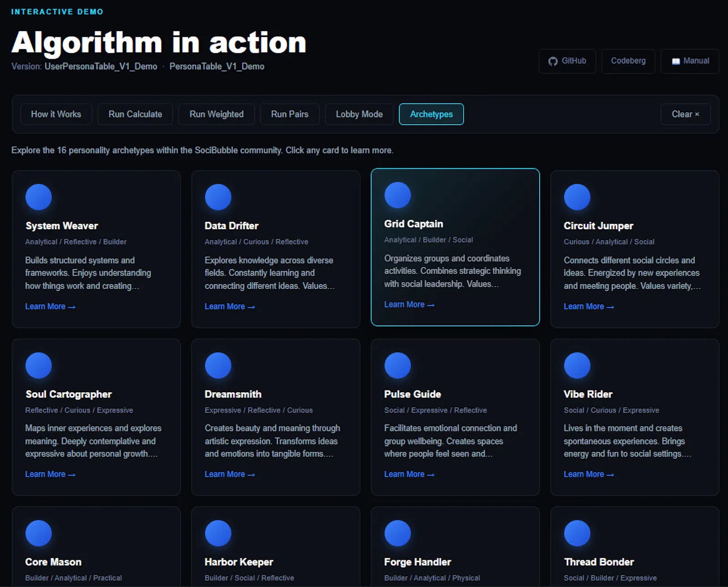Screen dimensions: 728x587
Task: Follow Learn More on Soul Cartographer card
Action: click(x=50, y=474)
